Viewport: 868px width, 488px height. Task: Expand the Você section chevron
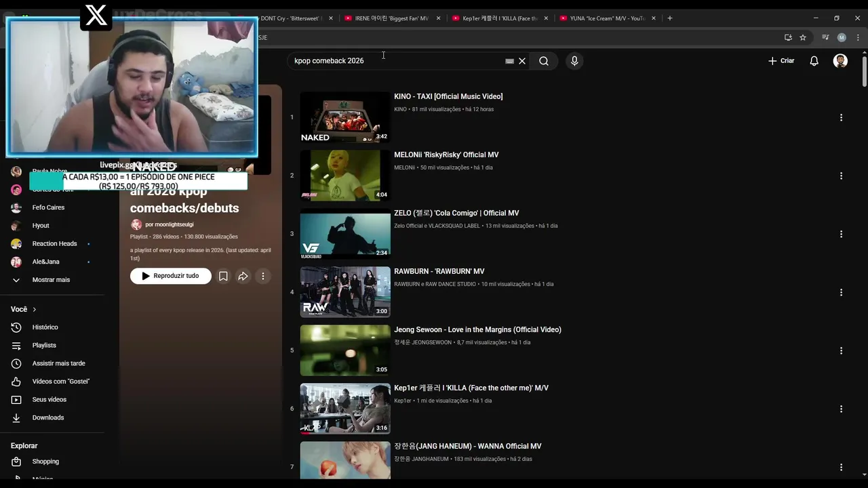pos(34,309)
